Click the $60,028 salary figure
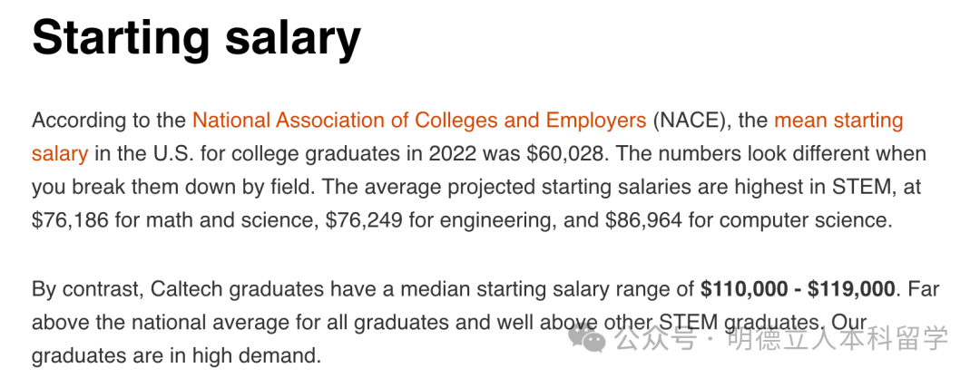The width and height of the screenshot is (980, 378). (x=563, y=153)
